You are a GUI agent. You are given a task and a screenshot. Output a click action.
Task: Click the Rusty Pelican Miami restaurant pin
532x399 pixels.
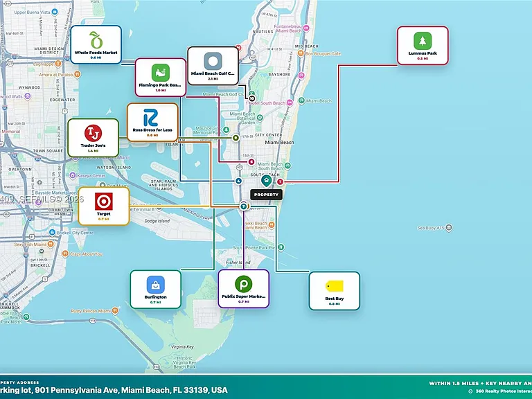[116, 310]
